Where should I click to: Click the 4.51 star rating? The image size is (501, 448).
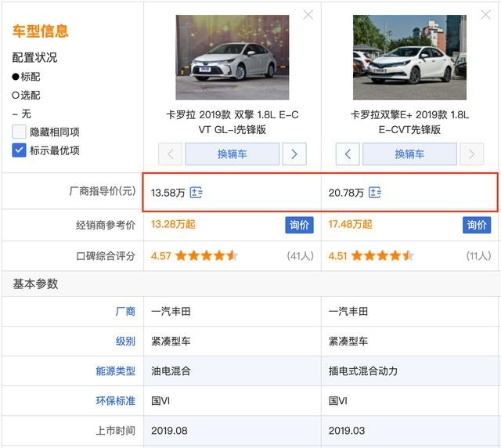(371, 256)
